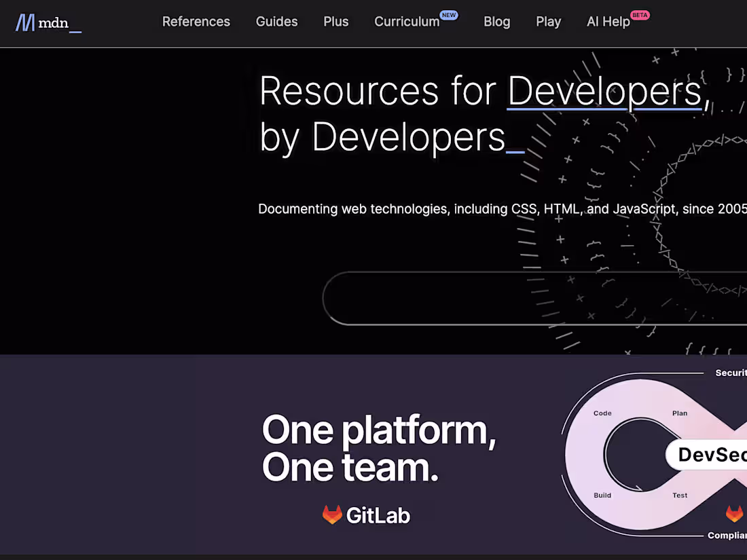Screen dimensions: 747x560
Task: Open the Play section
Action: [x=549, y=22]
